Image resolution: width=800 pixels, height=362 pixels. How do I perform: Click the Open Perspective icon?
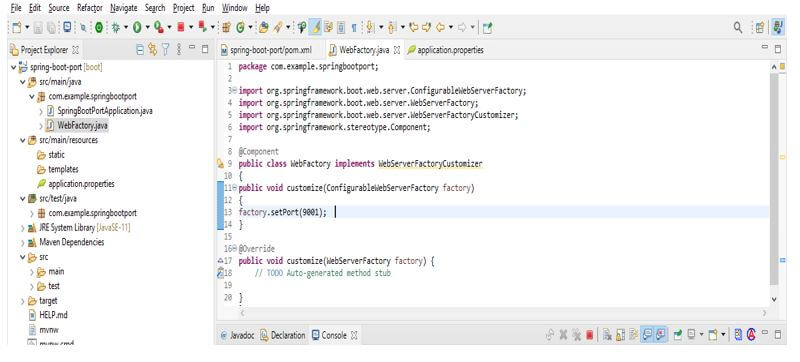(759, 28)
